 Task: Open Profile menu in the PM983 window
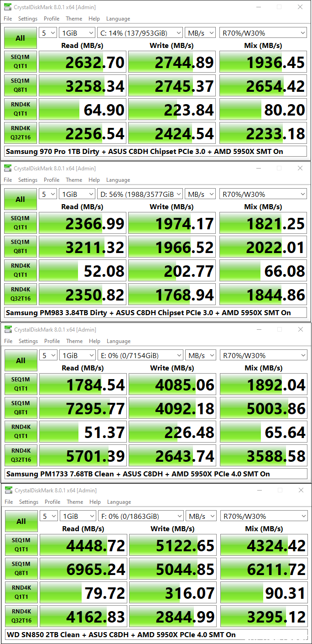pos(52,180)
